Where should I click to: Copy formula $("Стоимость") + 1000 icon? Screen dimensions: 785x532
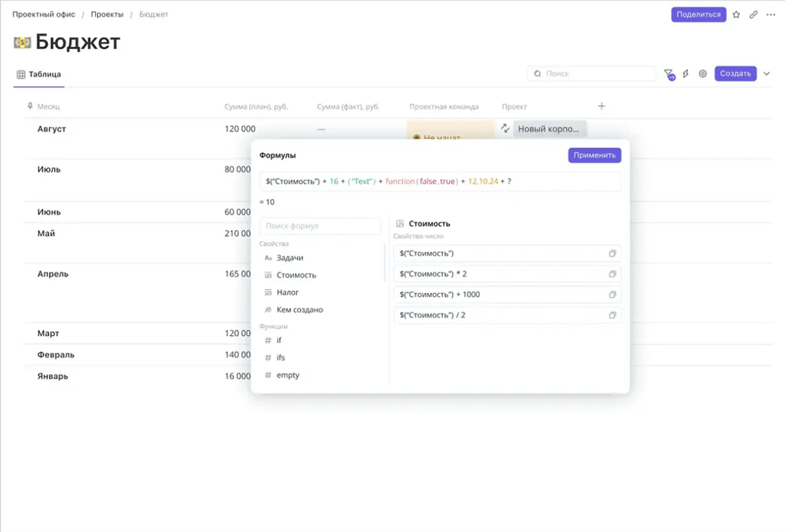point(612,295)
